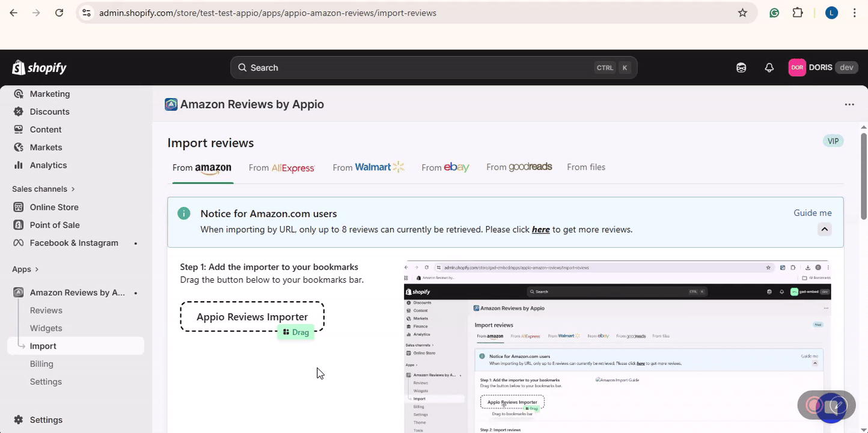The image size is (868, 433).
Task: Open Analytics in the sidebar
Action: pyautogui.click(x=48, y=165)
